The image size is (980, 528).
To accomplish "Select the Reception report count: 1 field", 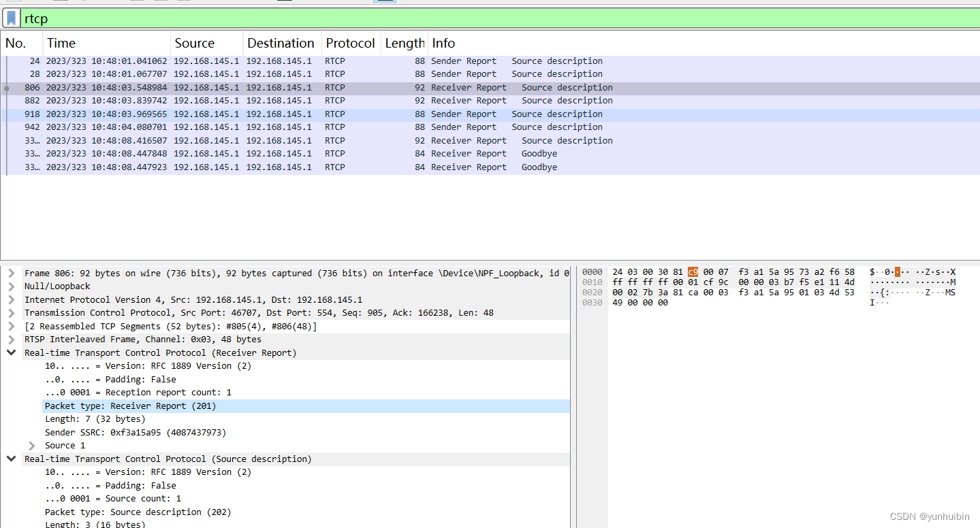I will click(138, 393).
